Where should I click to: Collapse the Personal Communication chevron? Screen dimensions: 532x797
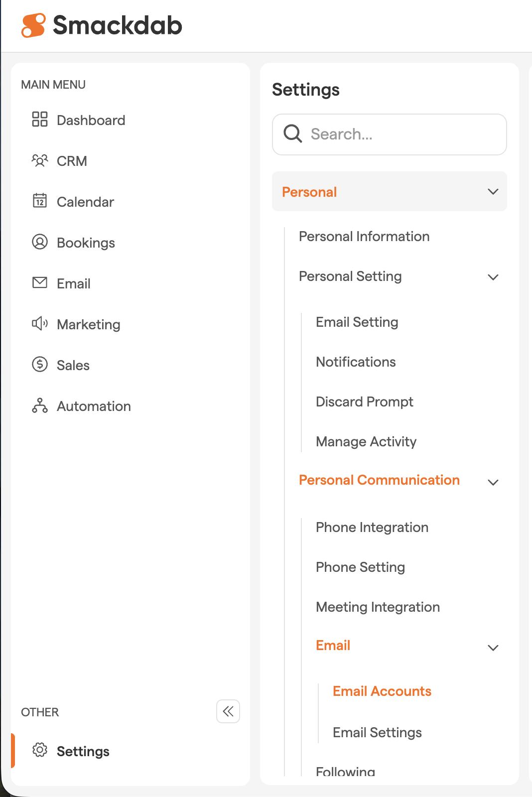(x=493, y=482)
